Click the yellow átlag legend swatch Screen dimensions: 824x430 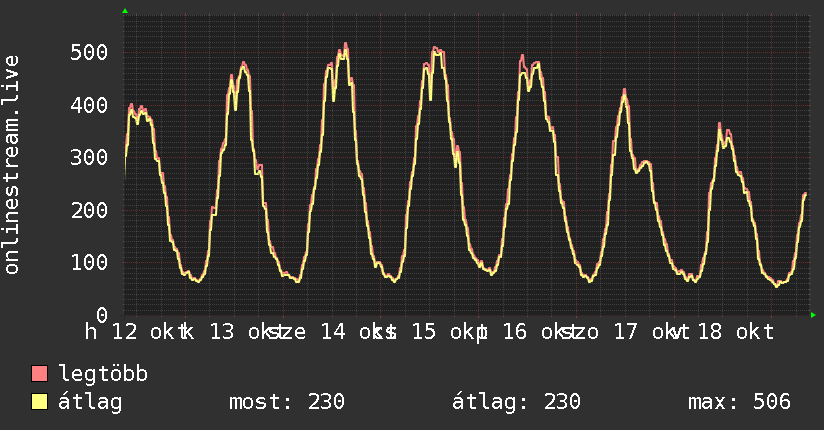(39, 402)
